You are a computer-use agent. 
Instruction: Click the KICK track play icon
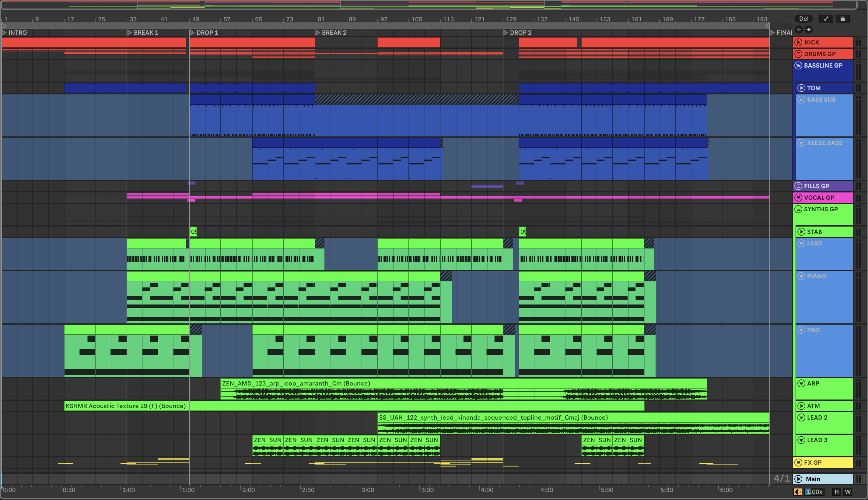(x=798, y=42)
